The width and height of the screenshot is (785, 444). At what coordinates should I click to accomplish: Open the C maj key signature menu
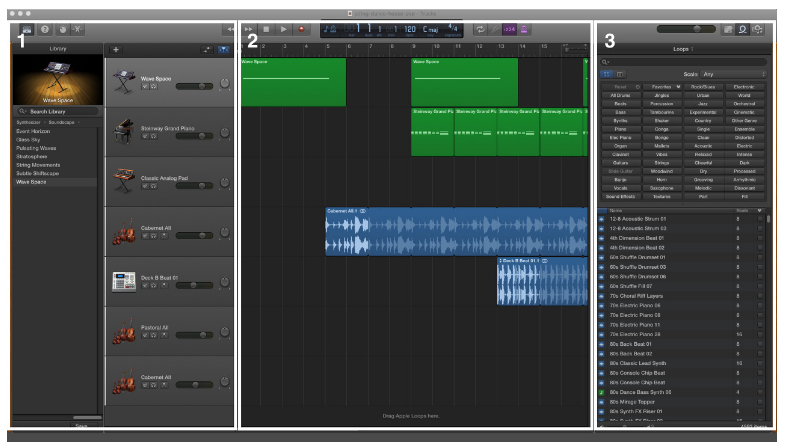tap(431, 29)
